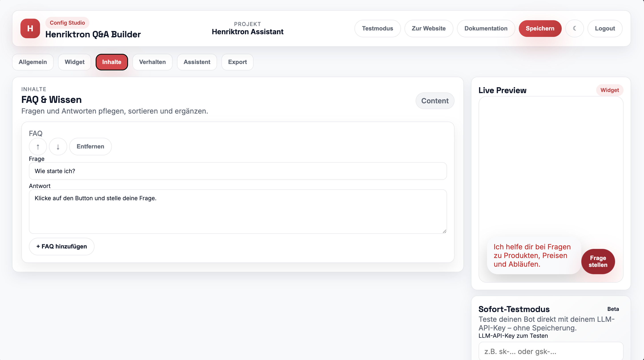Go to the Allgemein tab
The height and width of the screenshot is (360, 644).
[x=33, y=62]
